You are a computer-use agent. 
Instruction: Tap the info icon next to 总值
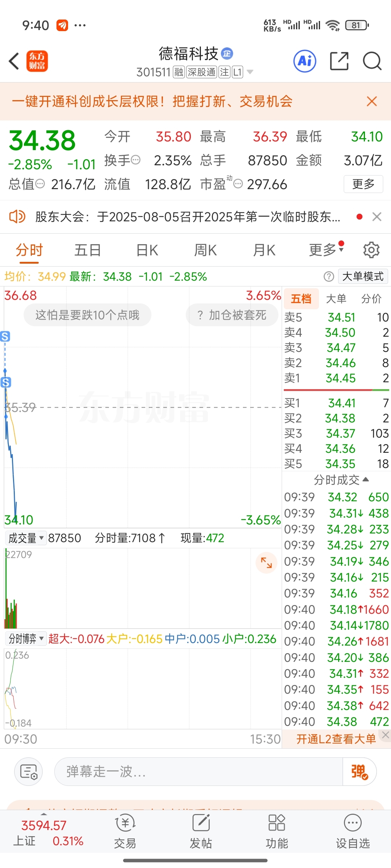[40, 184]
